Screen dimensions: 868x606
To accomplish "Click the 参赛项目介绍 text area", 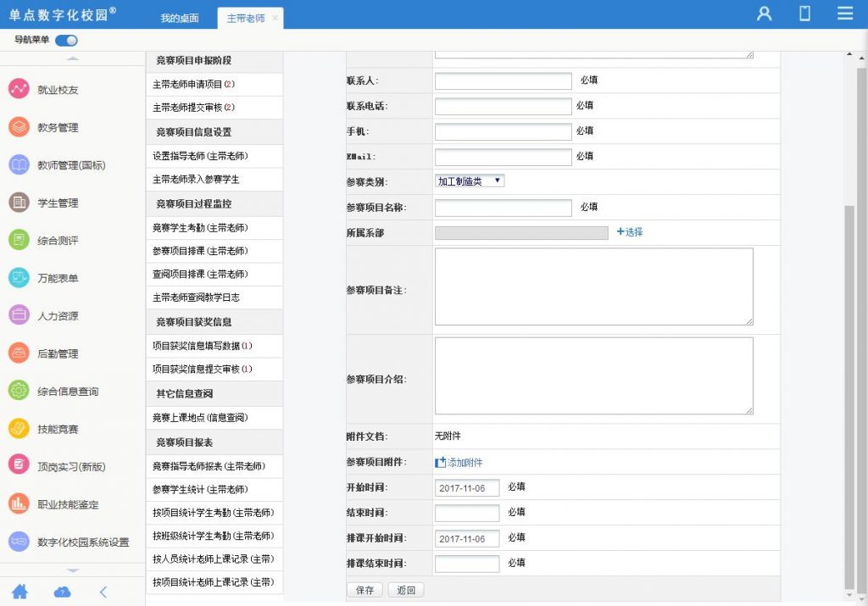I will click(x=594, y=375).
